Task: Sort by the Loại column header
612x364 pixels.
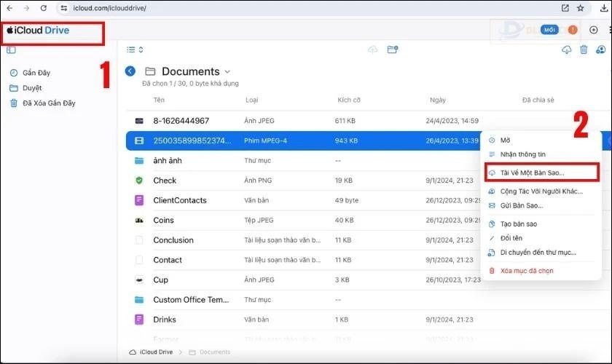Action: point(252,100)
